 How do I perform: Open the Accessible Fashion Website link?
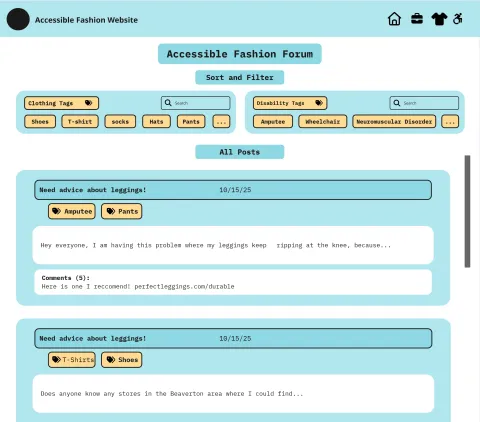(86, 20)
